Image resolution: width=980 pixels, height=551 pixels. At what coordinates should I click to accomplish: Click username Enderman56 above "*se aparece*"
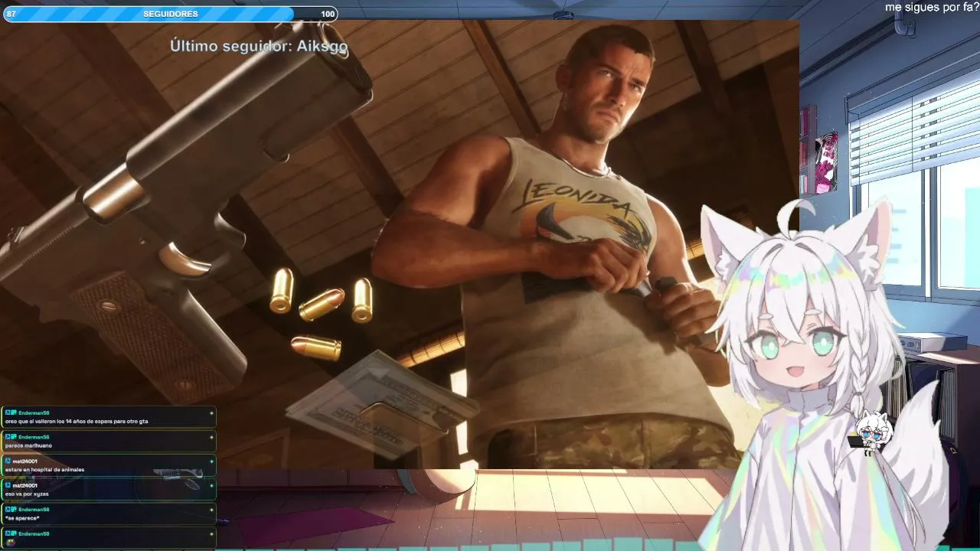click(34, 510)
